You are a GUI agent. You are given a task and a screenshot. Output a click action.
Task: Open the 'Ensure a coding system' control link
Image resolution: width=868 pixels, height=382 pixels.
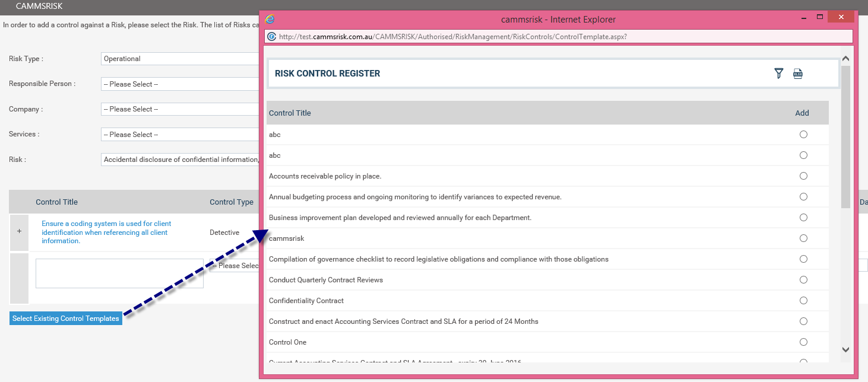(x=106, y=233)
